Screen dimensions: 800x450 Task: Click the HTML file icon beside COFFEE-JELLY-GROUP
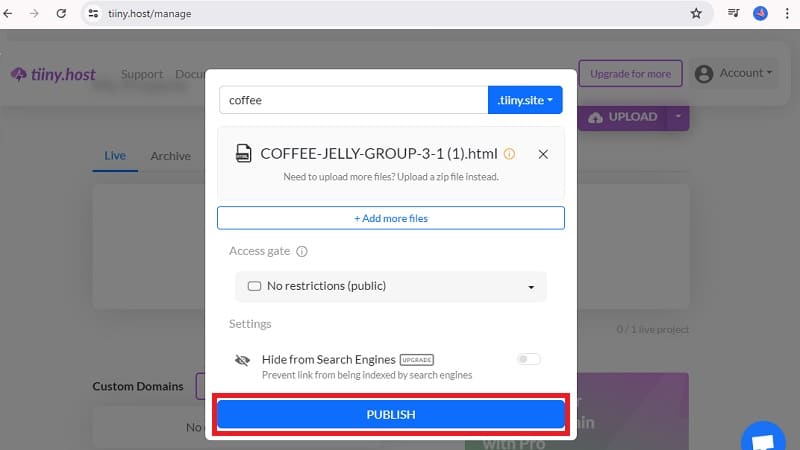(x=243, y=153)
